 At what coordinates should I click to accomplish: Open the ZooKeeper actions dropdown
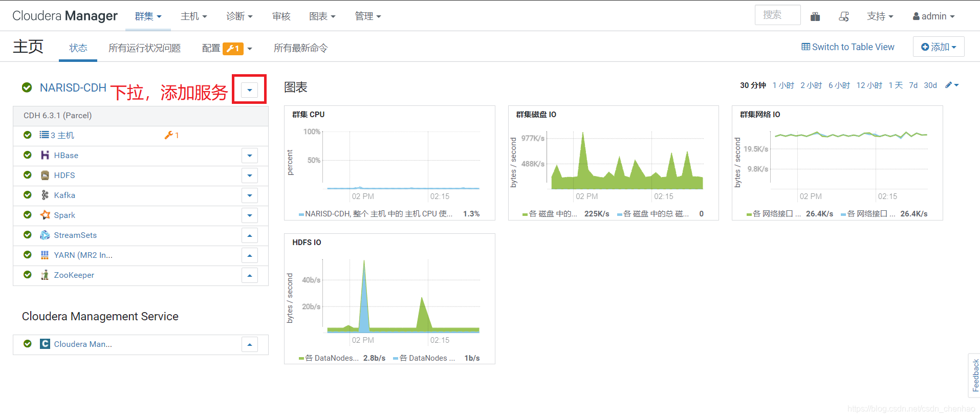point(250,275)
